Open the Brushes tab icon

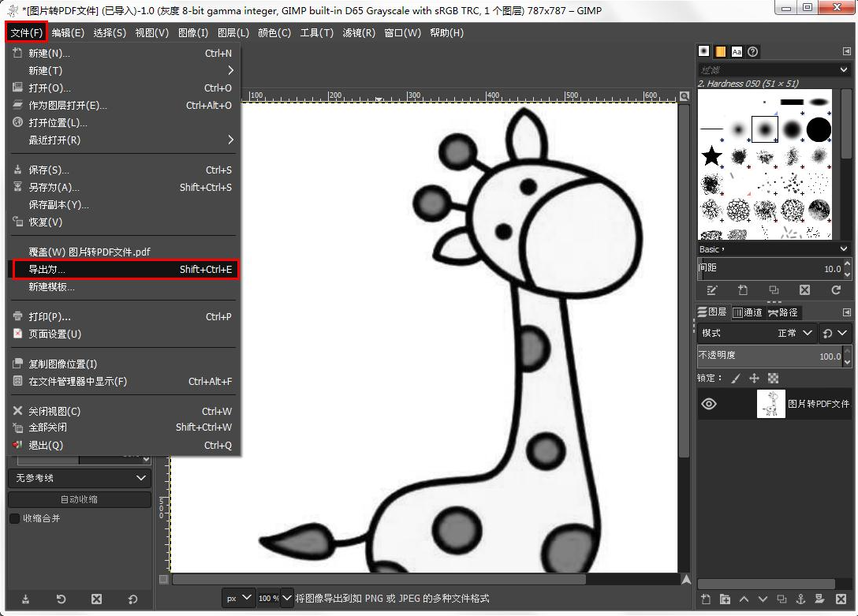[703, 51]
